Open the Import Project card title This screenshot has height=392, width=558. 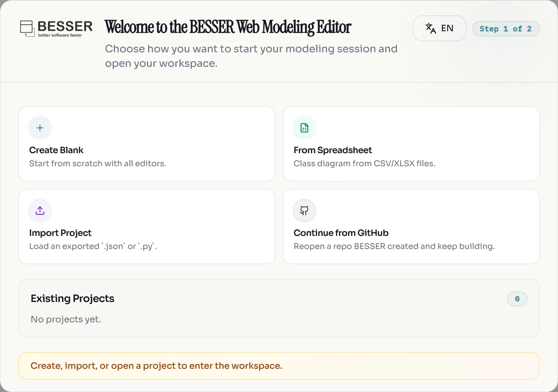60,233
